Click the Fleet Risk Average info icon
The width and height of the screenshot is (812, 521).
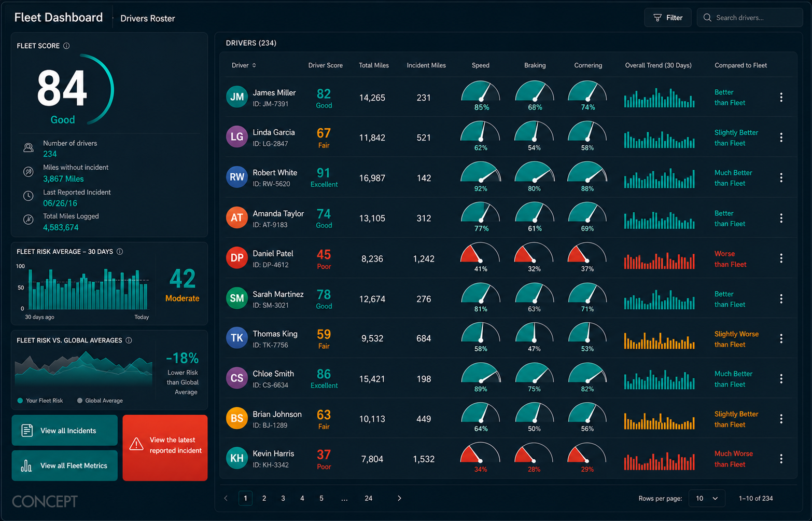point(120,252)
